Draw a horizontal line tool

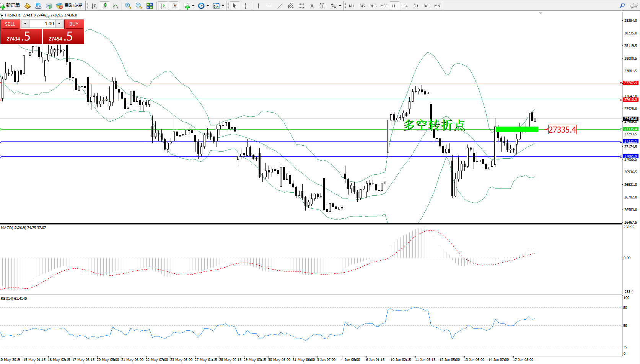tap(269, 6)
